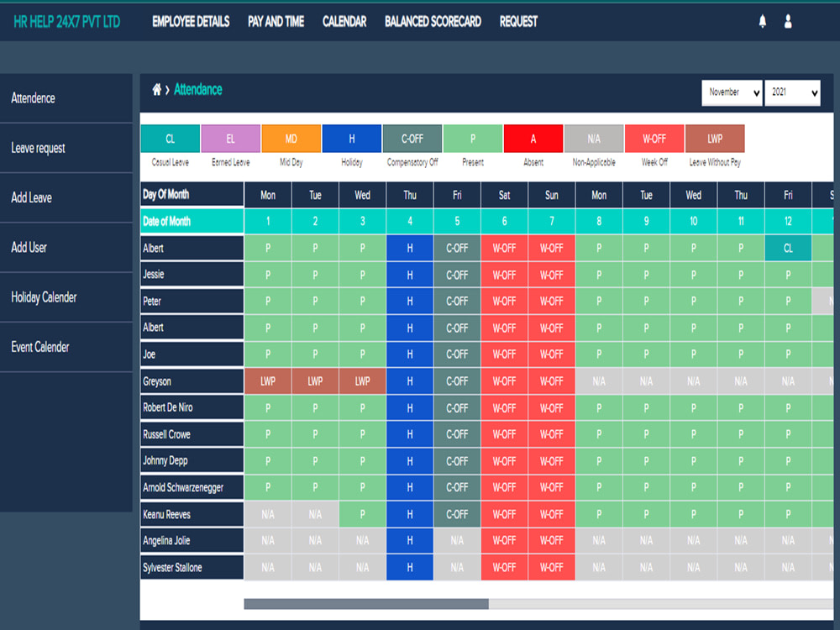Go to home via breadcrumb house icon

tap(156, 90)
